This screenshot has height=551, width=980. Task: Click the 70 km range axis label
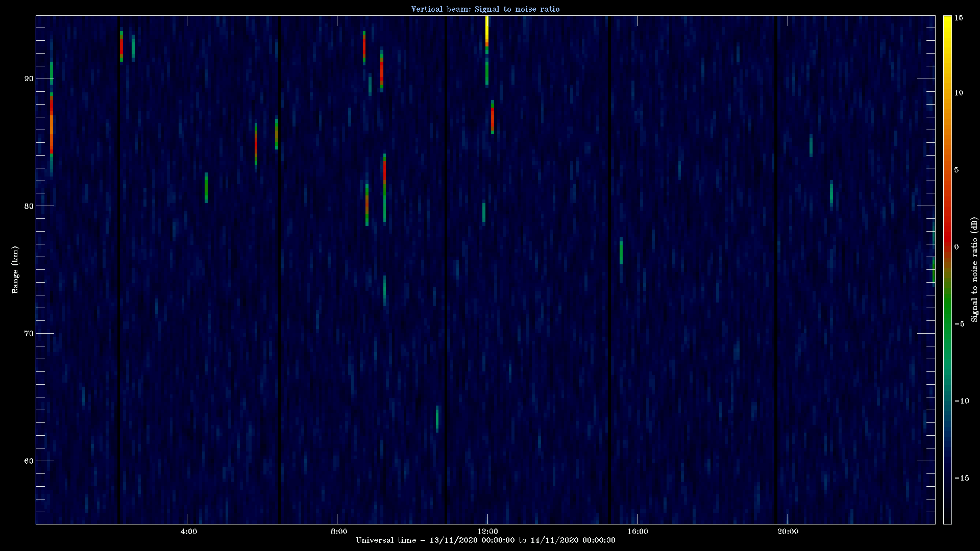coord(29,334)
